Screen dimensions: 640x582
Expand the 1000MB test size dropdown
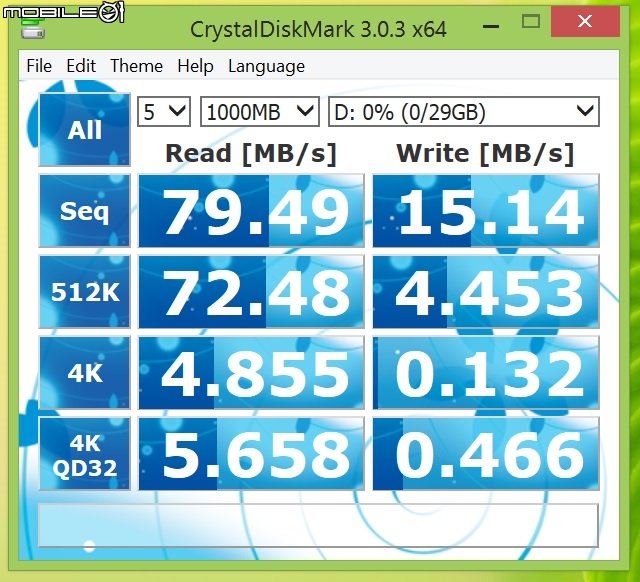pos(260,111)
